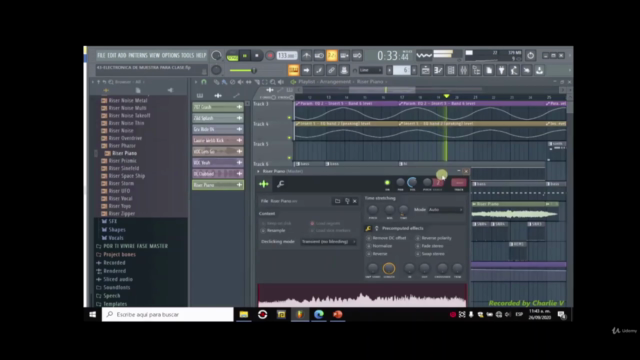
Task: Click the step arrow icon next to keyboard icon
Action: pyautogui.click(x=306, y=70)
